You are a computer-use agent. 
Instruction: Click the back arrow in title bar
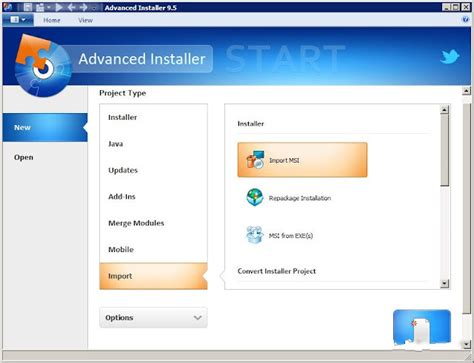71,7
